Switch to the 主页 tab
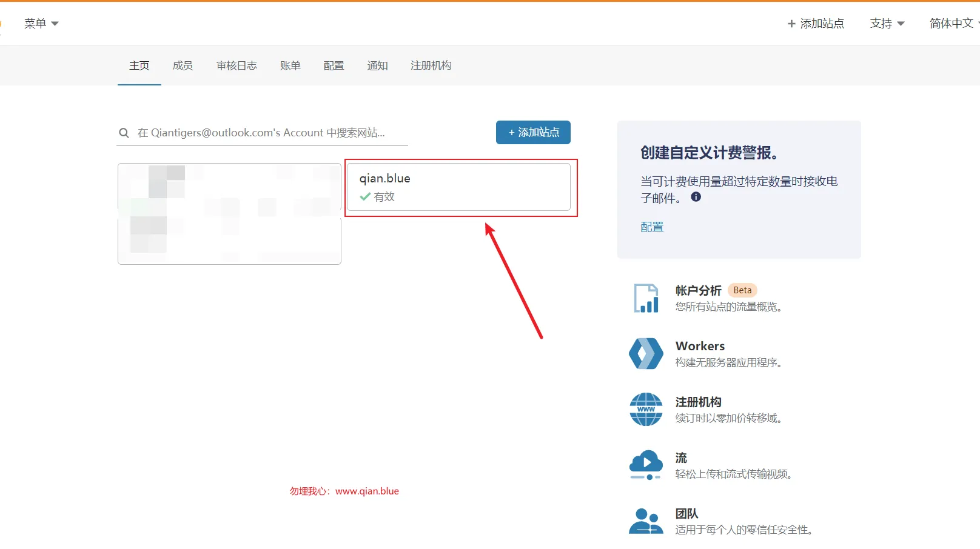Image resolution: width=980 pixels, height=549 pixels. 139,65
